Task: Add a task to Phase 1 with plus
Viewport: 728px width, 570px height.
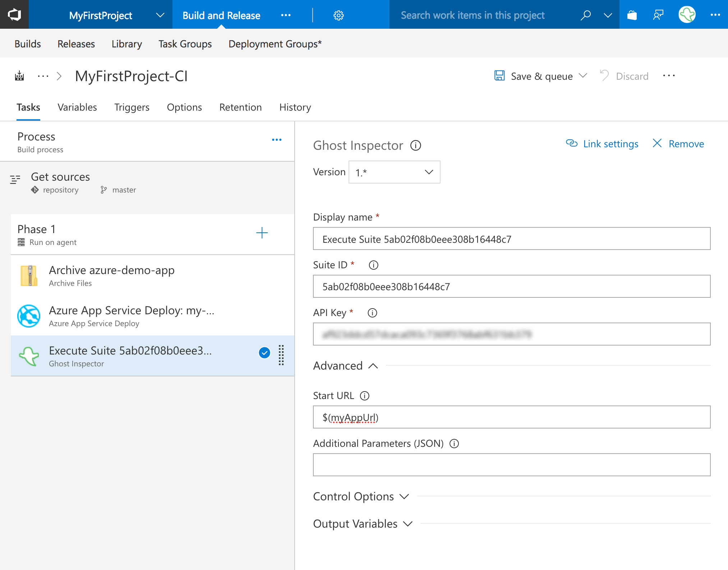Action: 262,233
